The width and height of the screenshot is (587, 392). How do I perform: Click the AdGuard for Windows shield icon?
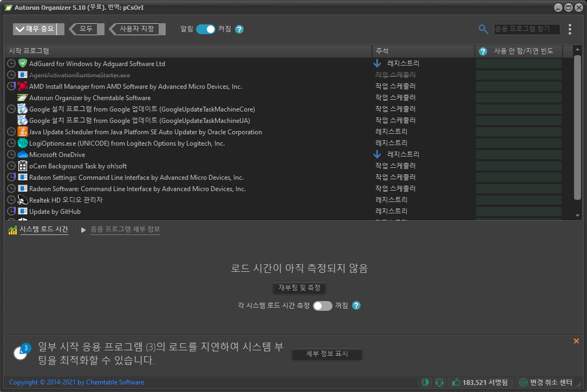point(23,63)
